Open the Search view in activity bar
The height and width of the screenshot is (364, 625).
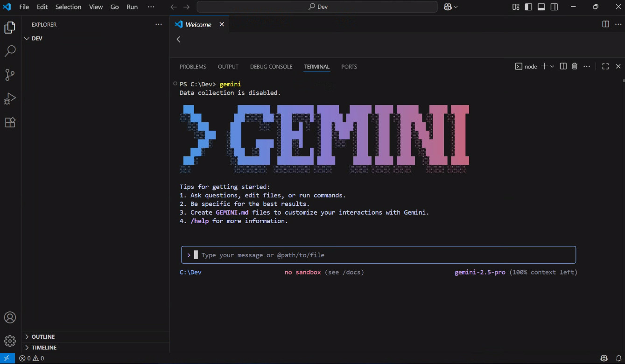10,51
